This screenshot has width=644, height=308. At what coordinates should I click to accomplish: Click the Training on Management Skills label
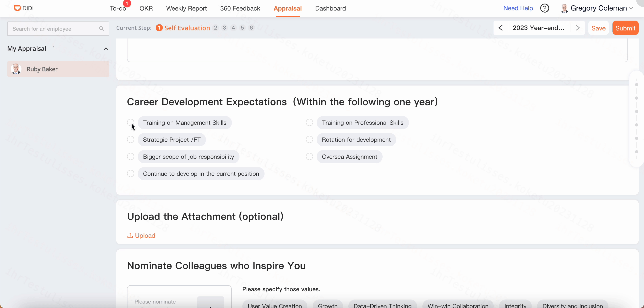(184, 123)
